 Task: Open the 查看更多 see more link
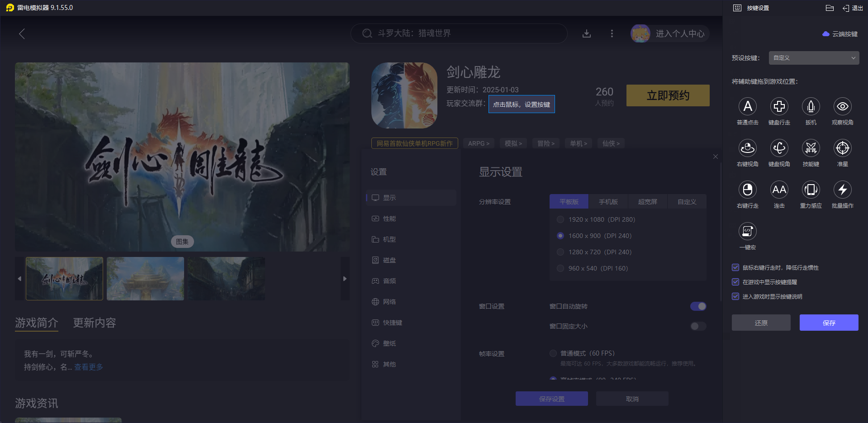coord(89,367)
